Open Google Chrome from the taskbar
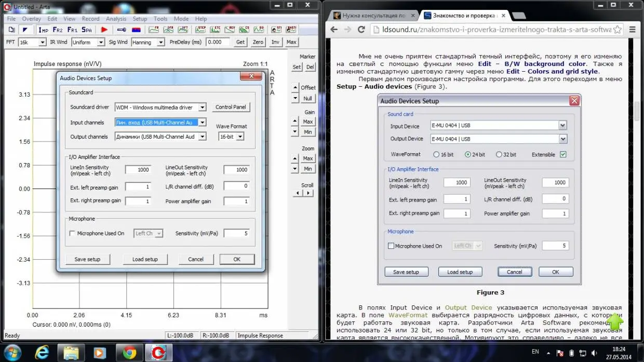Viewport: 644px width, 362px height. 129,353
